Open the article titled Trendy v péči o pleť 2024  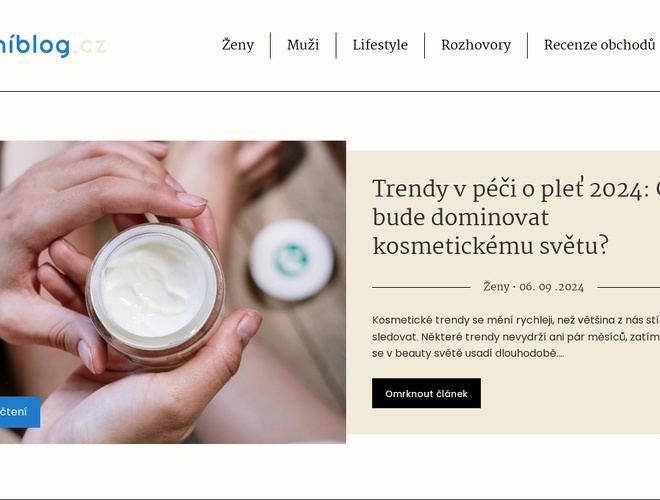tap(516, 217)
